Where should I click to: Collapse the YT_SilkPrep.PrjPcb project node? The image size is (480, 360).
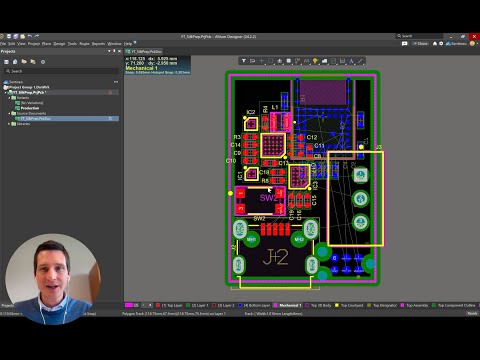(x=5, y=92)
